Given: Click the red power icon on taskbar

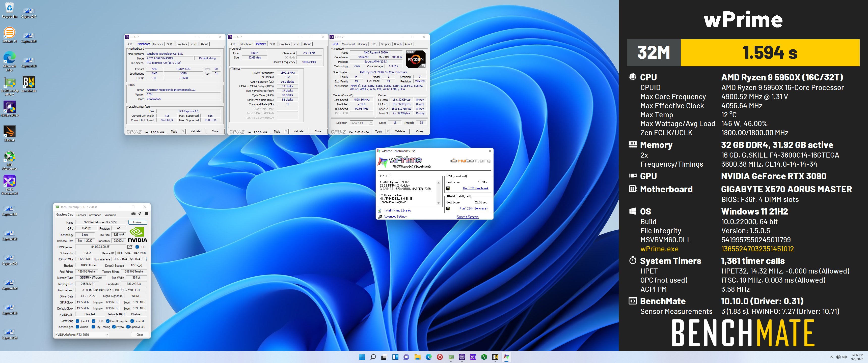Looking at the screenshot, I should point(440,357).
